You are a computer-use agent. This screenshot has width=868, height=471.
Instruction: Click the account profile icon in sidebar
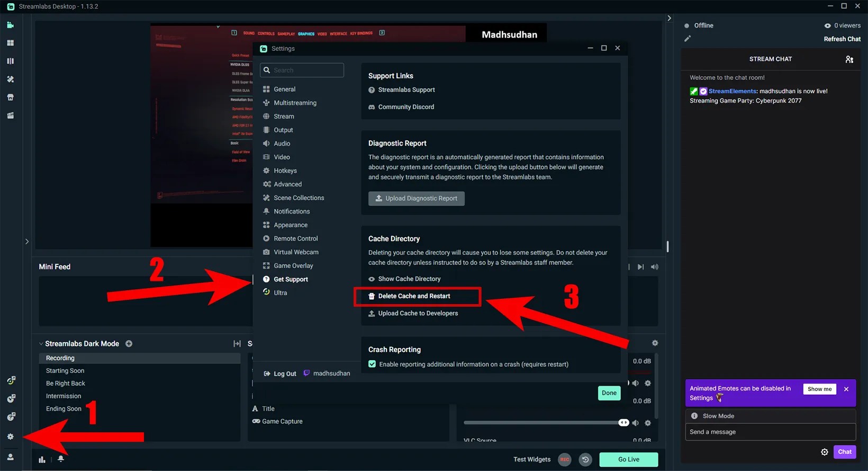[10, 457]
